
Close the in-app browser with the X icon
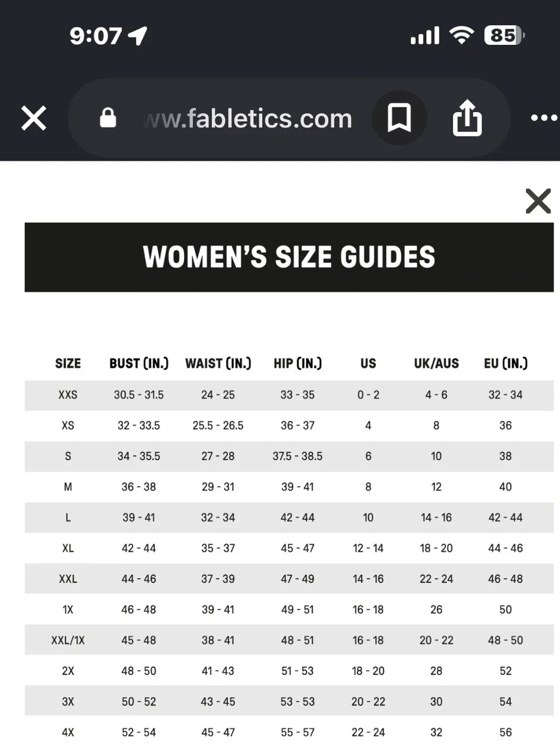click(x=34, y=118)
